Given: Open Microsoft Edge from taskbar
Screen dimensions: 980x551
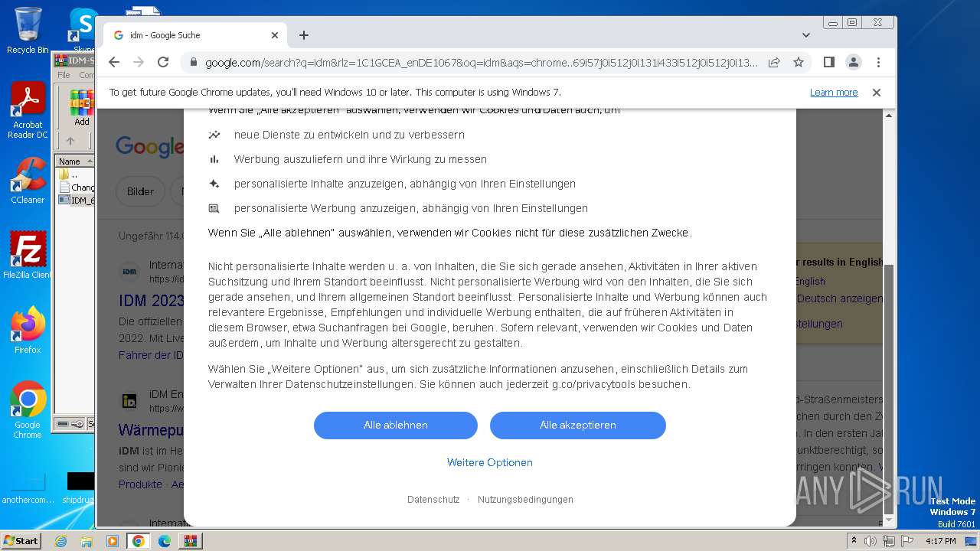Looking at the screenshot, I should point(165,541).
